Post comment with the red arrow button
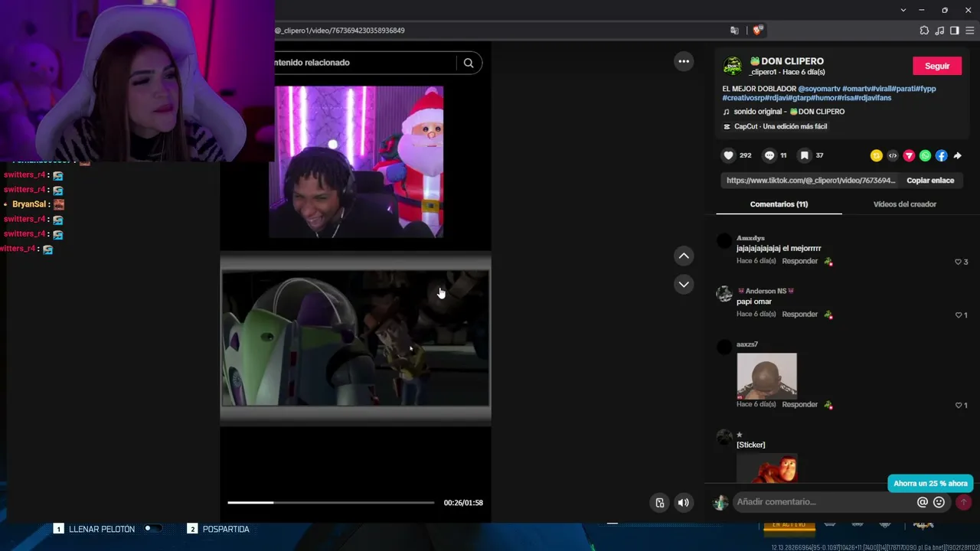Viewport: 980px width, 551px height. (963, 502)
